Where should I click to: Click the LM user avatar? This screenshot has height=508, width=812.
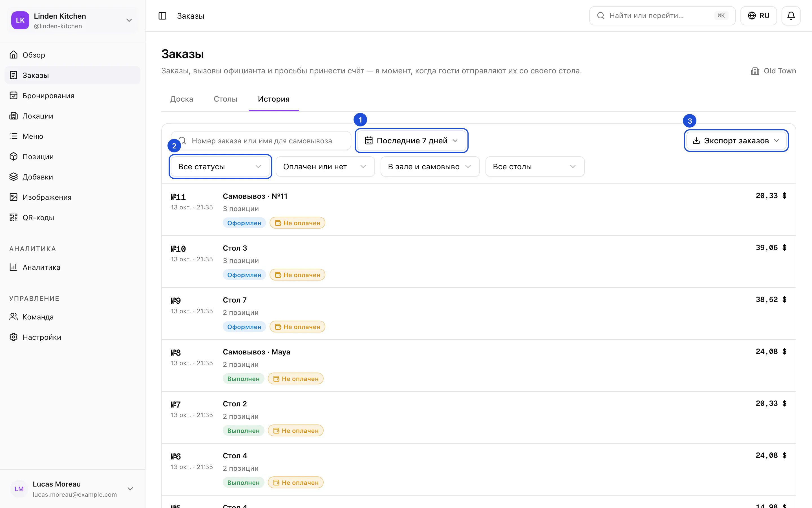click(19, 489)
